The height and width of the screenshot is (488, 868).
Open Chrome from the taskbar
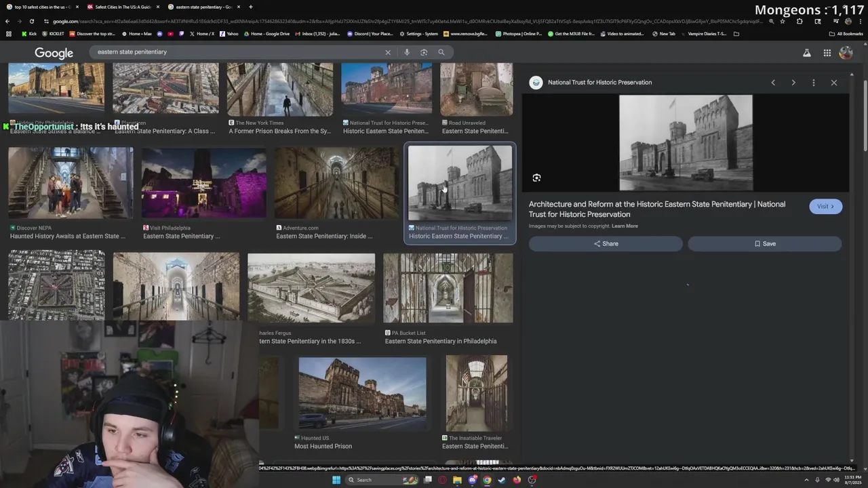[x=487, y=480]
